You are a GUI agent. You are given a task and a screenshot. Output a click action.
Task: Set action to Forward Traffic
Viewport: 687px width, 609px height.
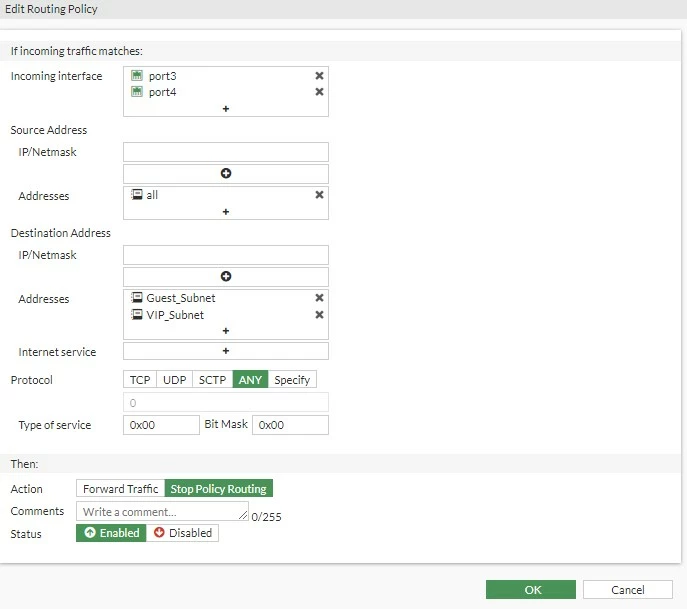[120, 489]
